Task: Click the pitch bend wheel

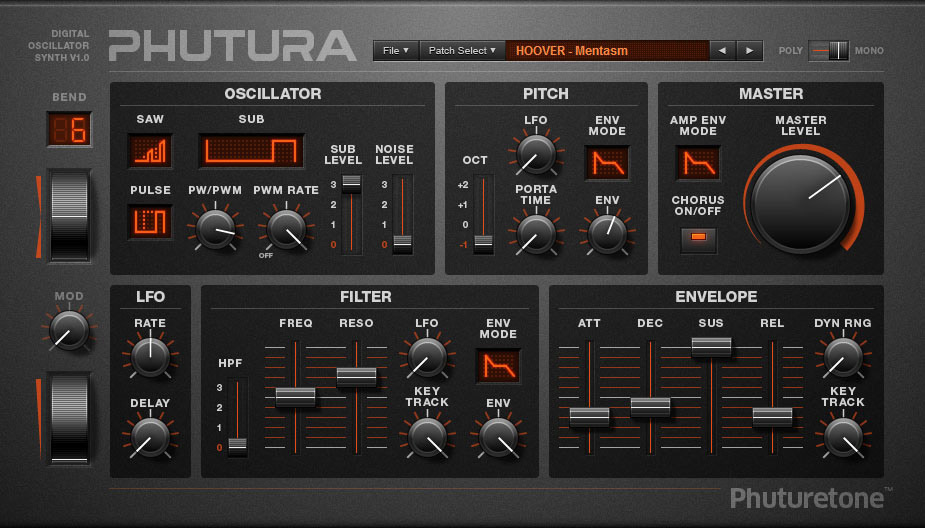Action: pos(69,215)
